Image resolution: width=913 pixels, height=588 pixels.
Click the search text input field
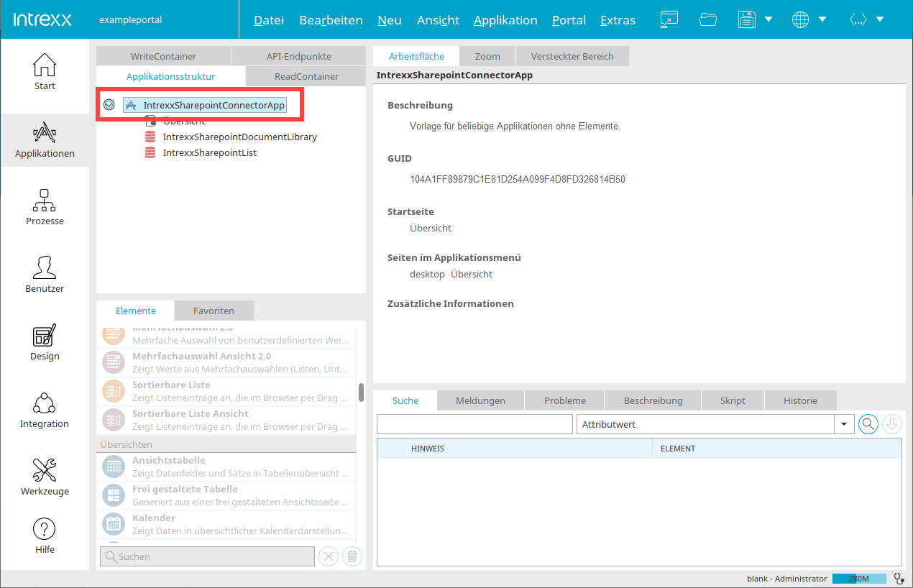click(474, 424)
